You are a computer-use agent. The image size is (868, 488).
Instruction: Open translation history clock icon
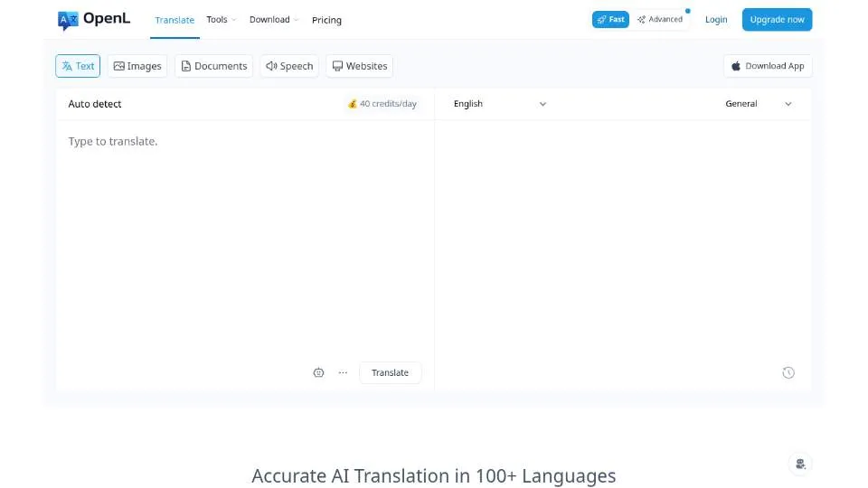click(x=788, y=372)
